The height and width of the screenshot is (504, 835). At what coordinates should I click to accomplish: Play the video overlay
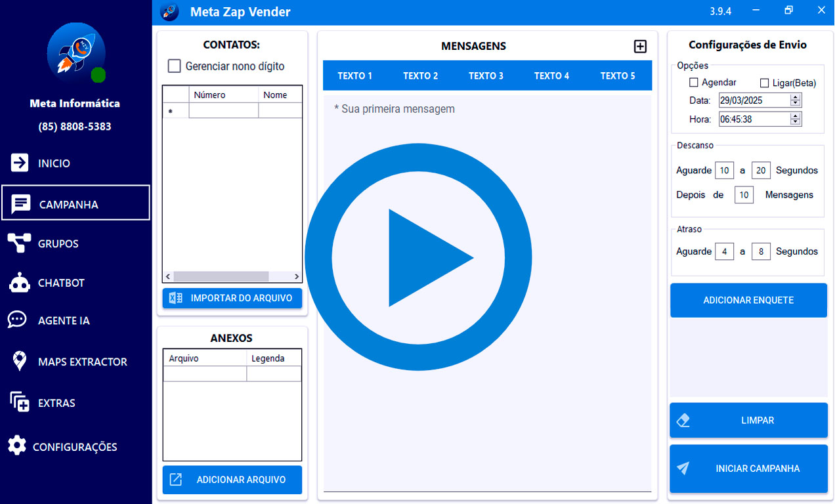pyautogui.click(x=419, y=257)
